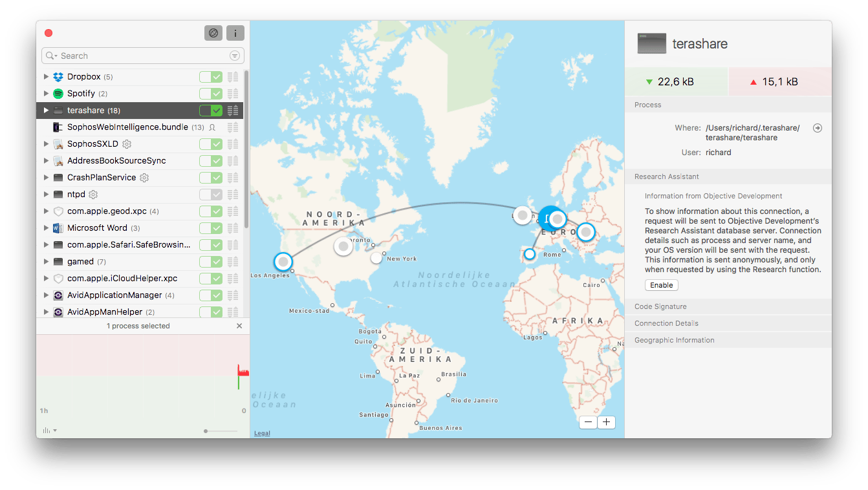Click the AddressBookSourceSync app icon
The image size is (868, 490).
point(58,161)
